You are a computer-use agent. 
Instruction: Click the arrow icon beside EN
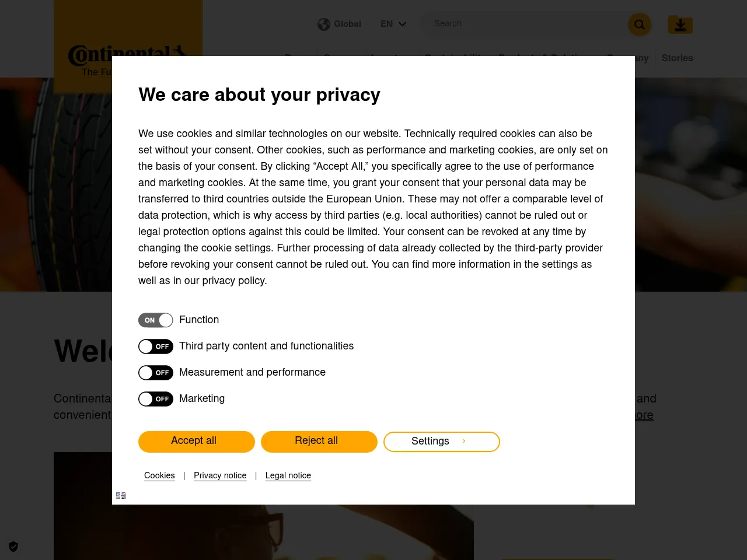(x=402, y=24)
